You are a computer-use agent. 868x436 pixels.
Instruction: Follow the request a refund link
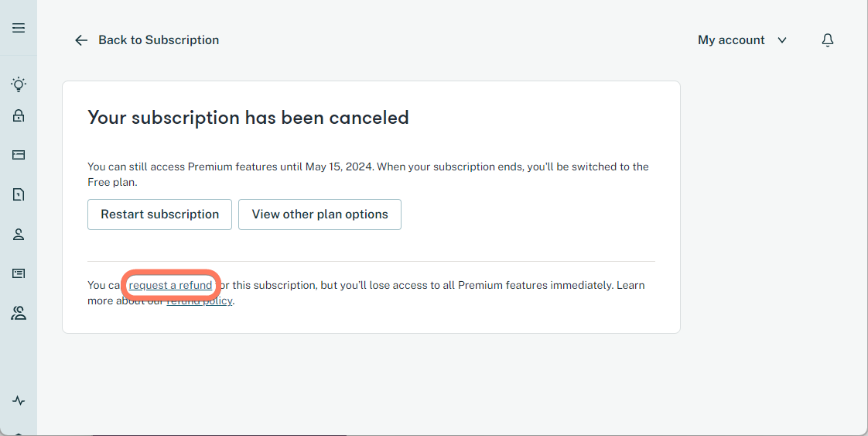[x=170, y=285]
